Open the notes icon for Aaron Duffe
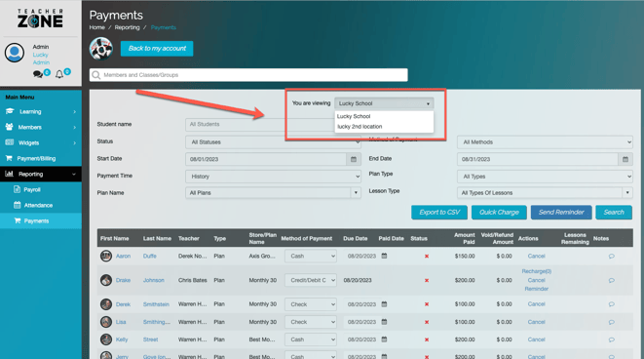Screen dimensions: 644x359 click(611, 257)
